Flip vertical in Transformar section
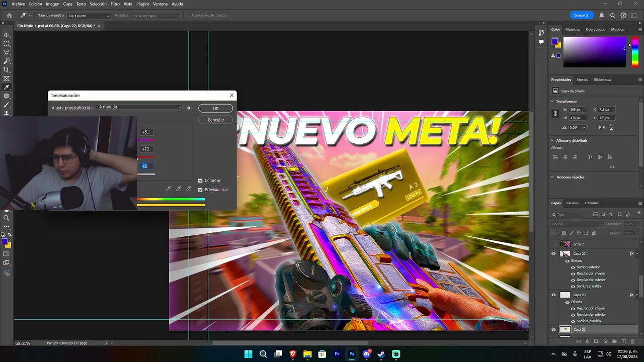This screenshot has height=362, width=644. [x=610, y=127]
